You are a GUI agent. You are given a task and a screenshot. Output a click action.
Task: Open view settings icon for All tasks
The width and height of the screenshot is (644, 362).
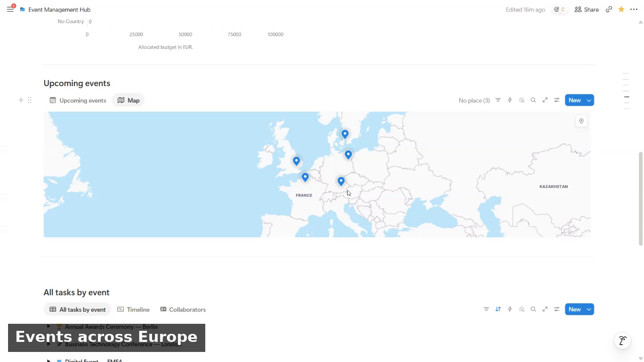pyautogui.click(x=557, y=309)
